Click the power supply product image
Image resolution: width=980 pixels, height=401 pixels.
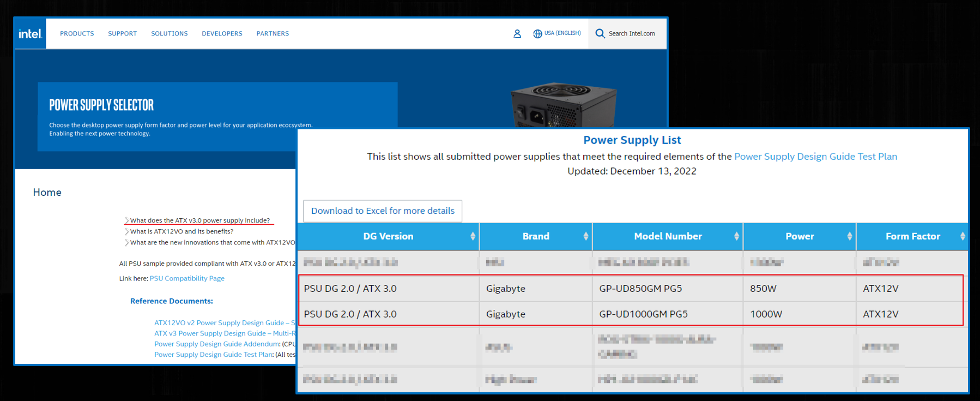tap(564, 105)
